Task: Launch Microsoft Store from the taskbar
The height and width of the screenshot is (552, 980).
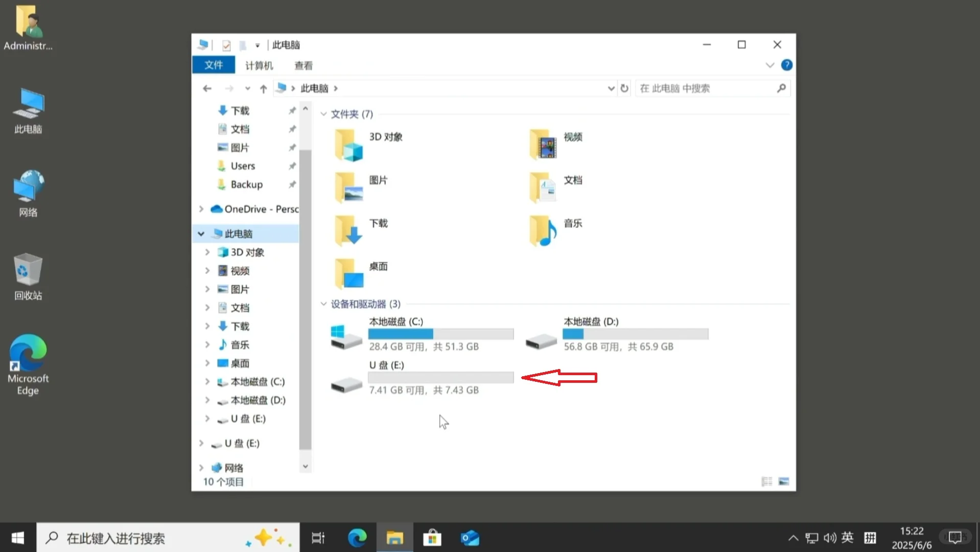Action: [432, 537]
